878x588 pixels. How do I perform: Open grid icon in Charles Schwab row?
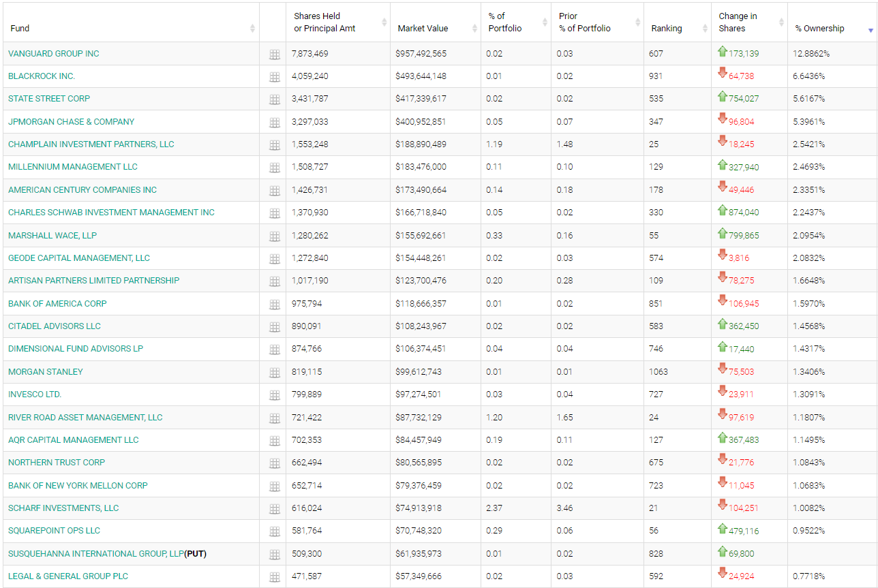[x=275, y=213]
